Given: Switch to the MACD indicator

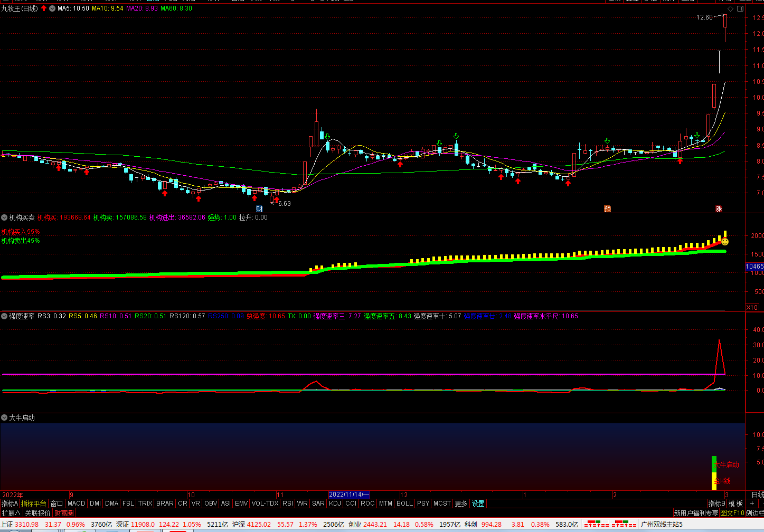Looking at the screenshot, I should pos(77,503).
